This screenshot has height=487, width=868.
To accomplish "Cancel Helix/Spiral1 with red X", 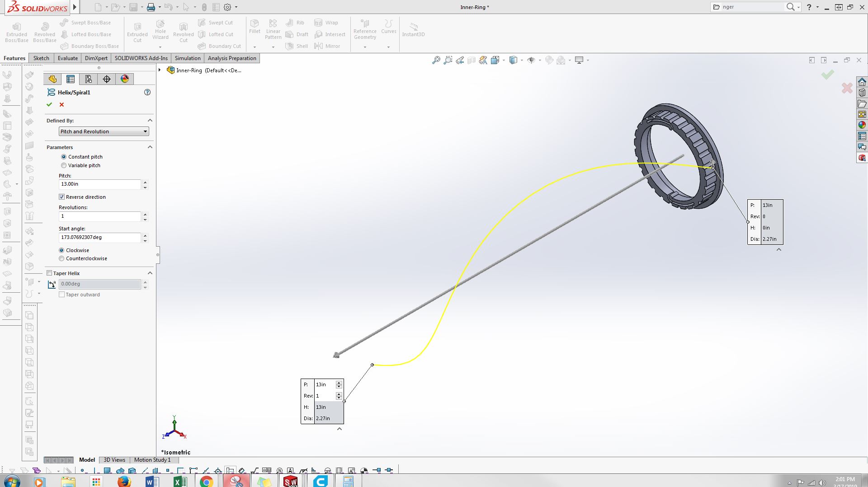I will [x=62, y=105].
